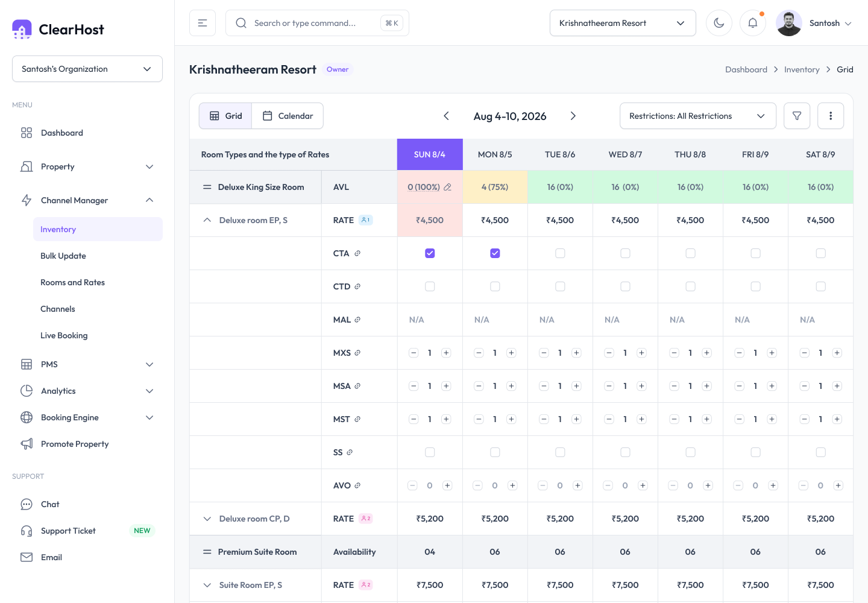Image resolution: width=868 pixels, height=603 pixels.
Task: Click the link icon next to CTA
Action: tap(357, 253)
